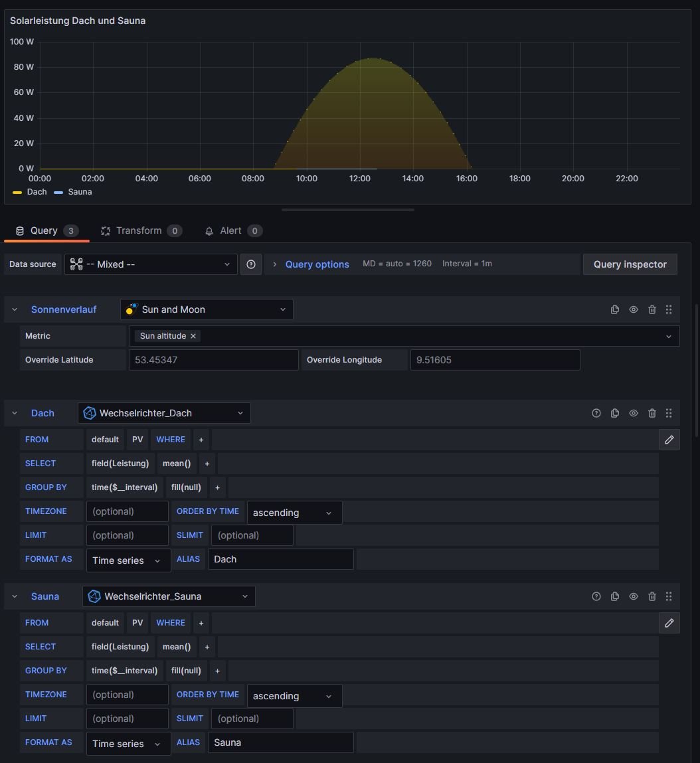Open the Wechselrichter_Dach data source picker
The width and height of the screenshot is (700, 763).
pos(164,413)
